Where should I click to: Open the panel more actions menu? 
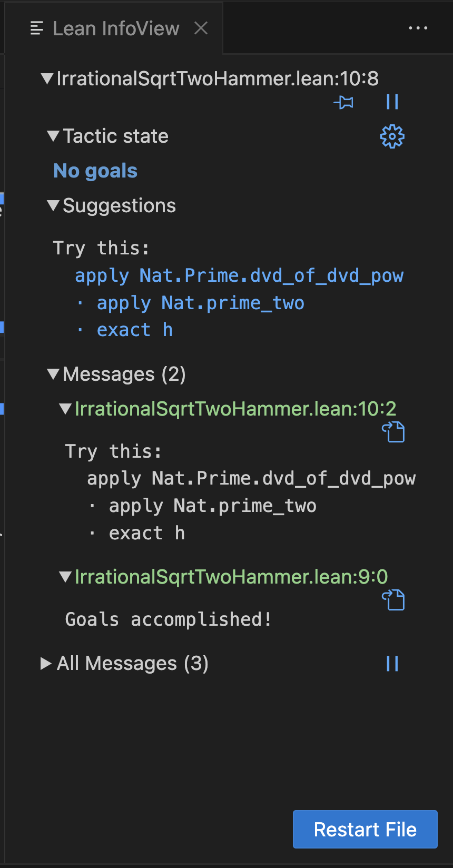418,28
